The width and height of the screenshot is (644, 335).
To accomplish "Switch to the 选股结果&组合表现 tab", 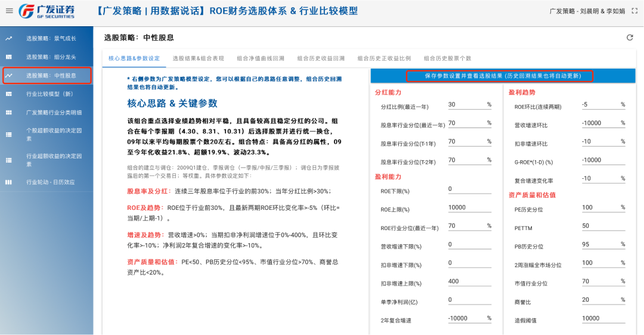I will (x=198, y=58).
